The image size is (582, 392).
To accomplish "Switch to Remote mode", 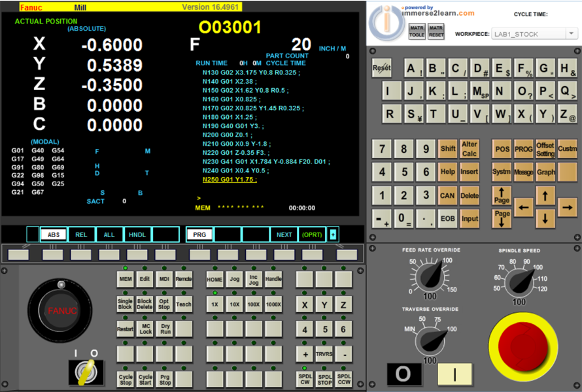I will (x=184, y=279).
